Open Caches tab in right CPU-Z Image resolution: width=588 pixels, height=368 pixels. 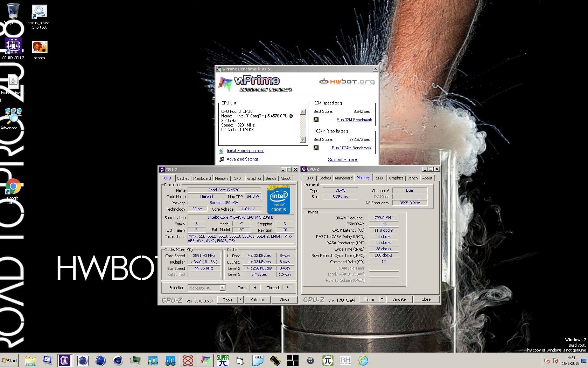(x=324, y=178)
